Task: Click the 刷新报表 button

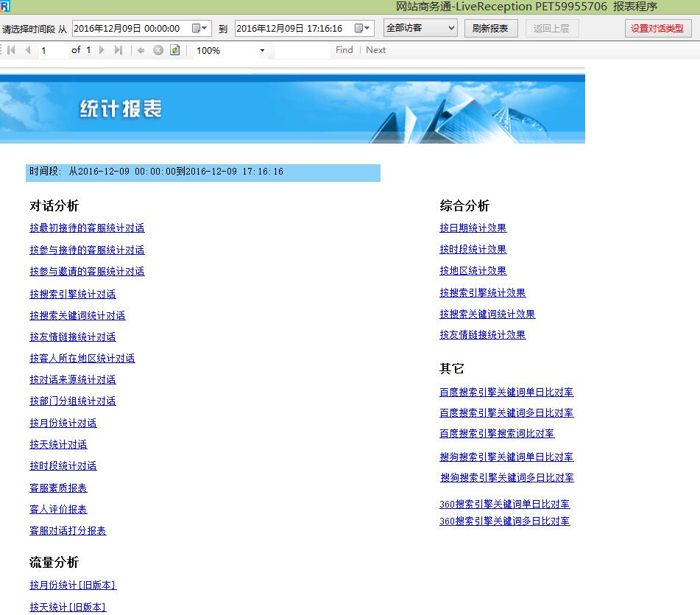Action: point(491,29)
